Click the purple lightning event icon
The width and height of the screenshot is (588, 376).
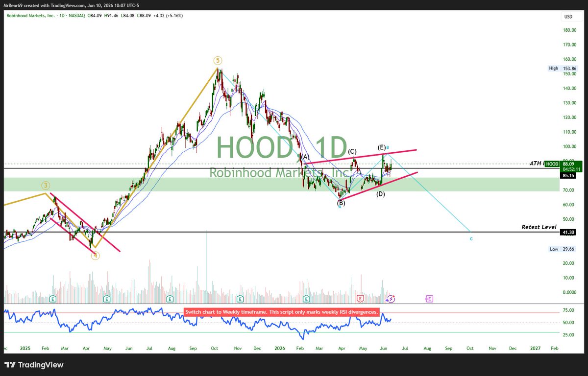(392, 298)
